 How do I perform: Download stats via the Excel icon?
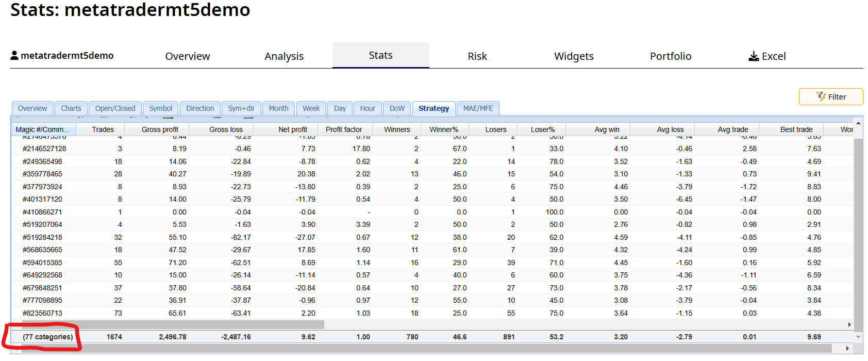click(x=754, y=56)
